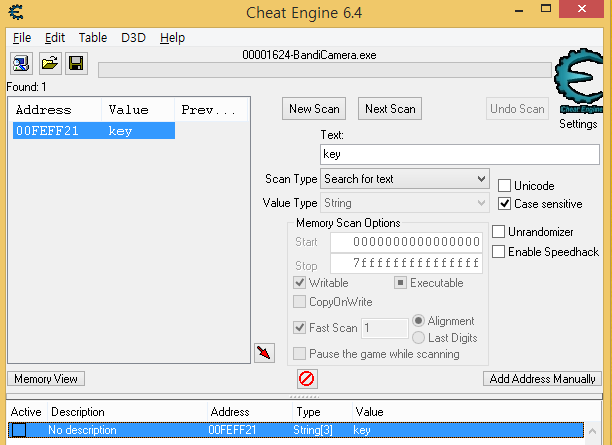Select the Last Digits radio button
612x445 pixels.
coord(418,338)
